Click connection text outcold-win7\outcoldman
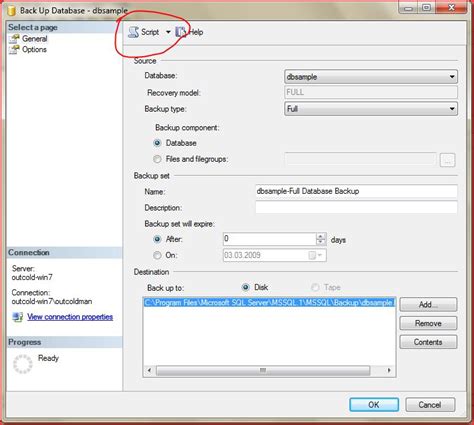Screen dimensions: 474x425 [x=52, y=301]
